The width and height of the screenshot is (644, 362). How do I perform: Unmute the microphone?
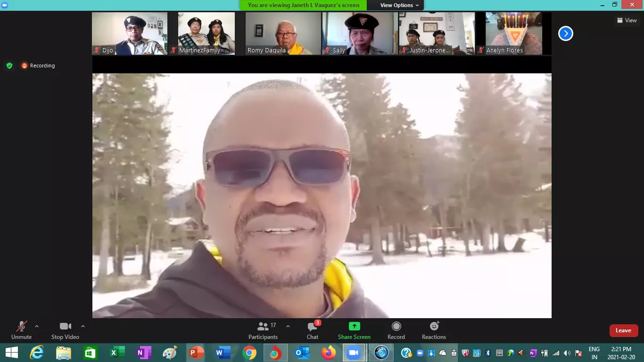(x=21, y=330)
